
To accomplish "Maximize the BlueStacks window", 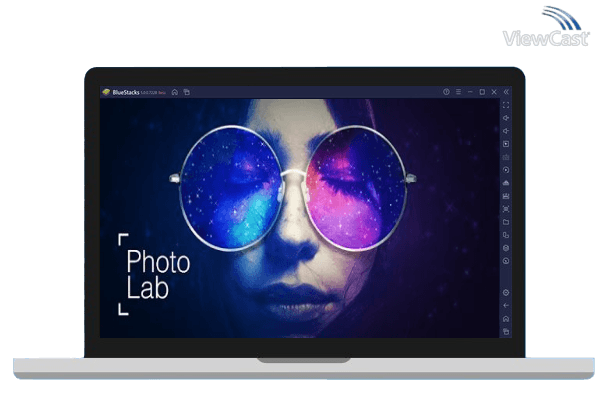I will pyautogui.click(x=482, y=92).
